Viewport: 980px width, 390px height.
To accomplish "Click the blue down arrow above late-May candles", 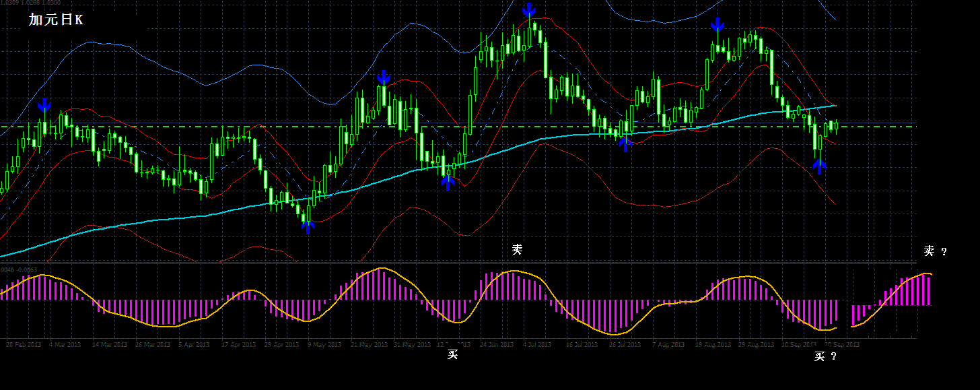I will [384, 77].
